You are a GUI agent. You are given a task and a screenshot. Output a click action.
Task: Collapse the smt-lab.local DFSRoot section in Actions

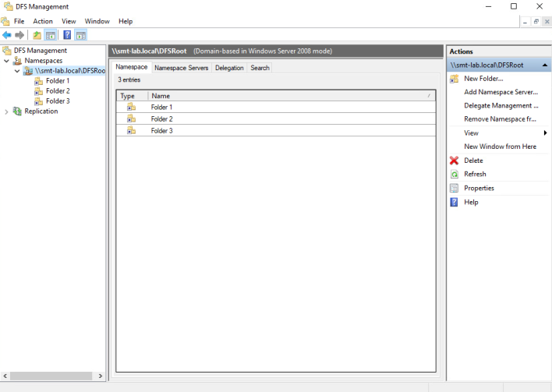pyautogui.click(x=543, y=65)
